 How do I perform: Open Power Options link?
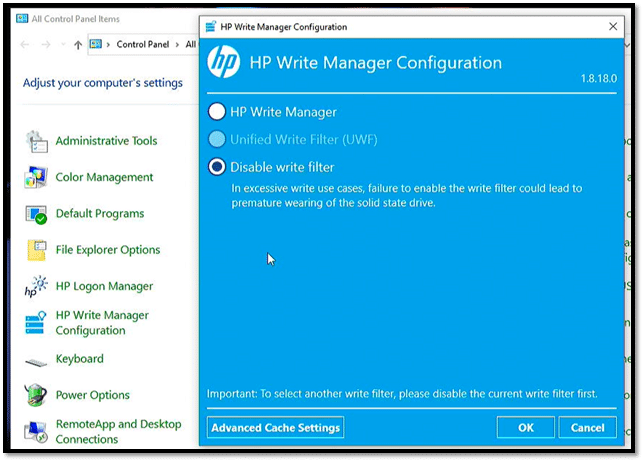(92, 395)
